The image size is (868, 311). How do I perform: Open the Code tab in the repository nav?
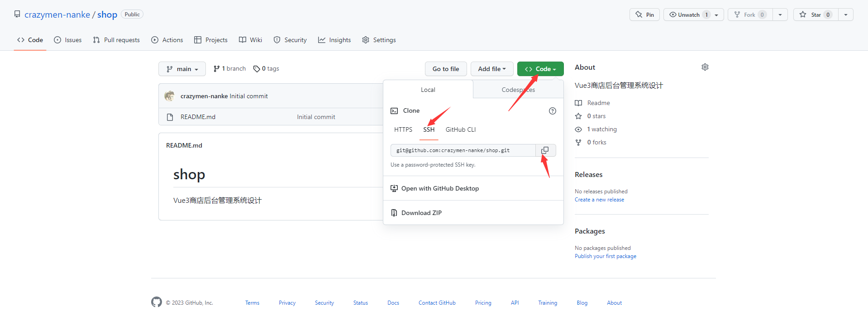pos(30,40)
